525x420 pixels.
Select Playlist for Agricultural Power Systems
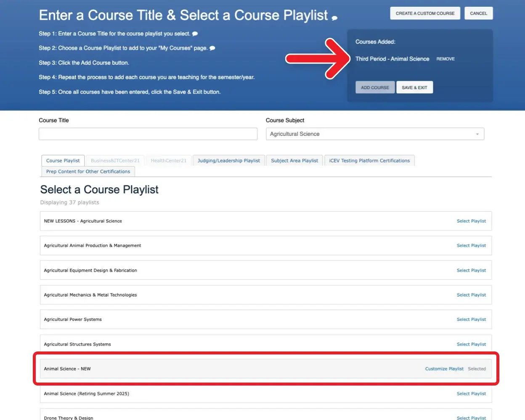pyautogui.click(x=471, y=320)
